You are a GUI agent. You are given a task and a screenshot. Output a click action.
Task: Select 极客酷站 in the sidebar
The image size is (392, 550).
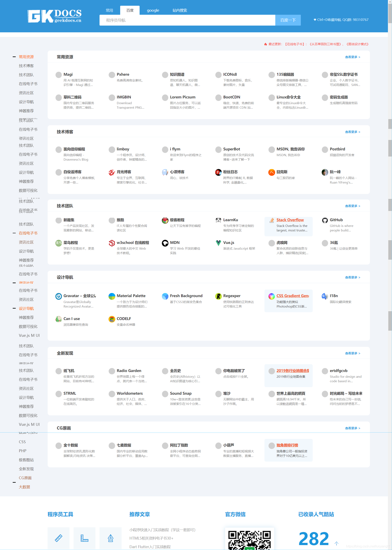coord(26,460)
